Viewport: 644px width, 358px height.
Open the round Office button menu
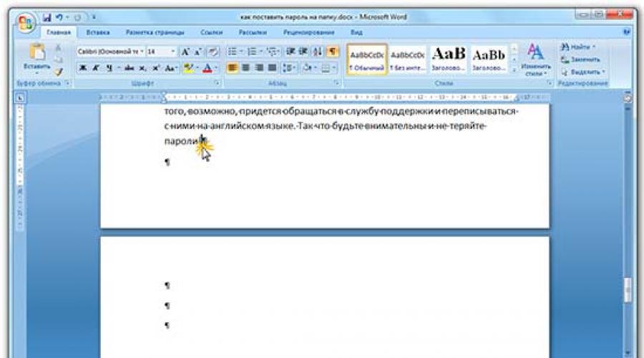click(x=26, y=23)
